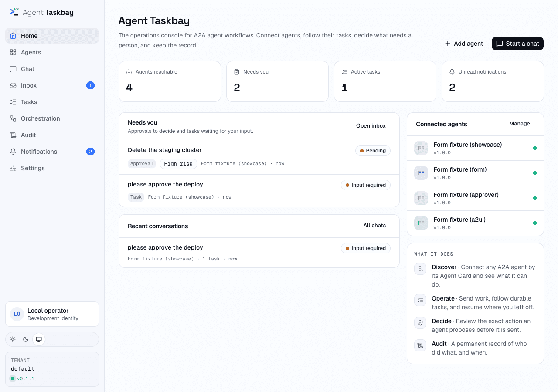
Task: Click the Add agent button
Action: (x=464, y=44)
